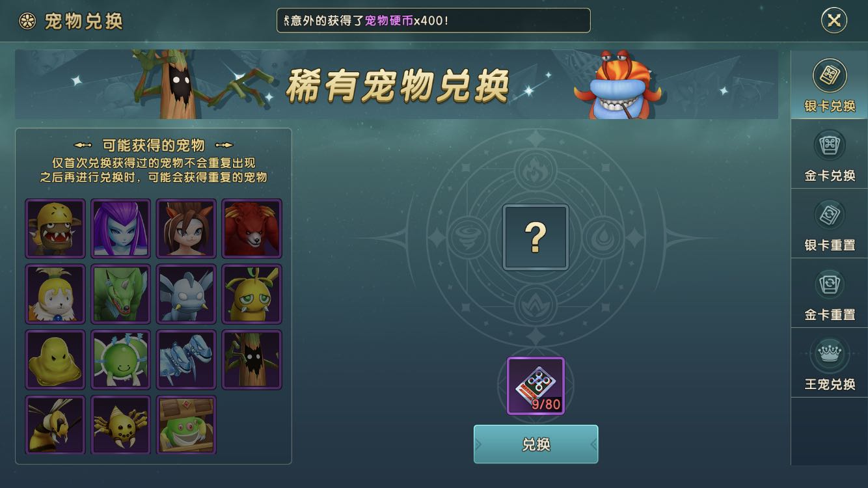868x488 pixels.
Task: Click the silver card item showing 9/80
Action: tap(536, 386)
